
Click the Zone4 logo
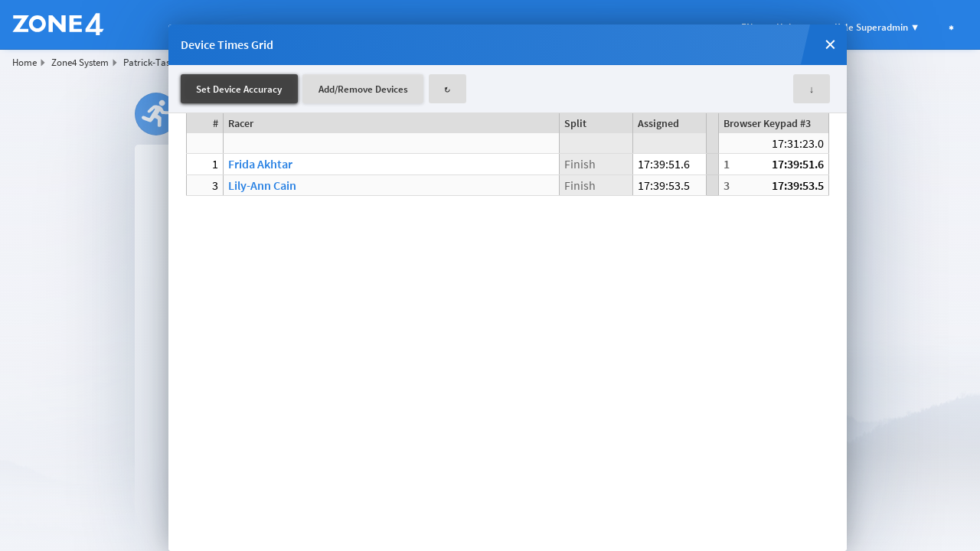click(x=58, y=24)
